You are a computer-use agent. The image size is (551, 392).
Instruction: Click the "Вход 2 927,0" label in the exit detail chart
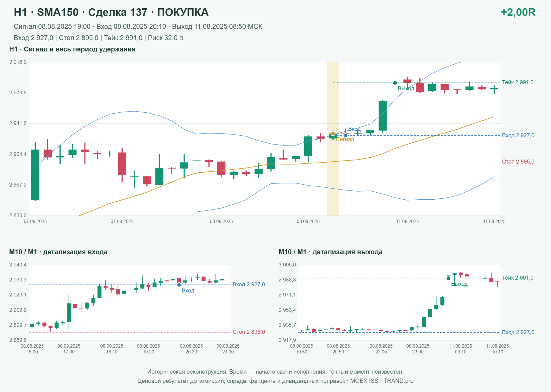click(518, 332)
